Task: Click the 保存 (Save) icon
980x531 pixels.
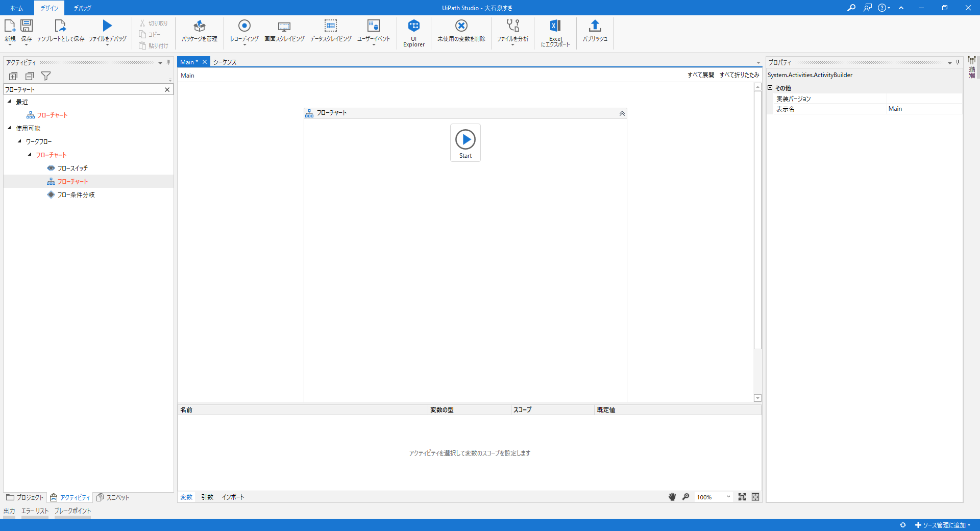Action: pyautogui.click(x=27, y=26)
